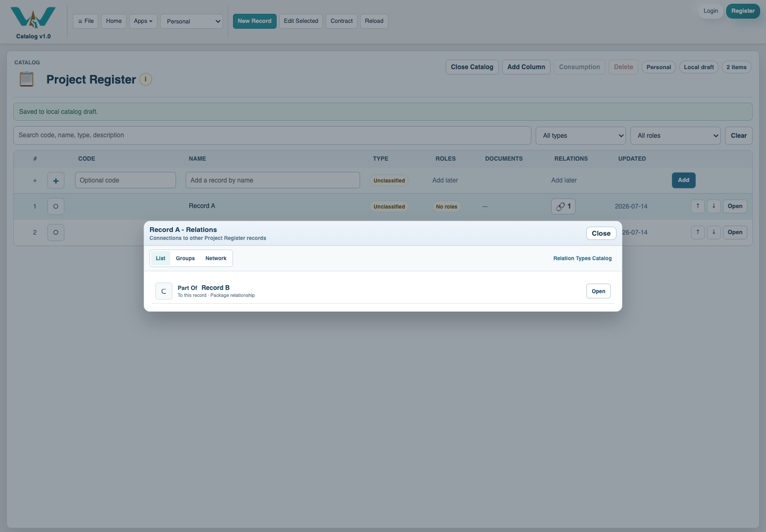Click the relation icon beside Part Of Record B
The image size is (766, 532).
pos(164,291)
